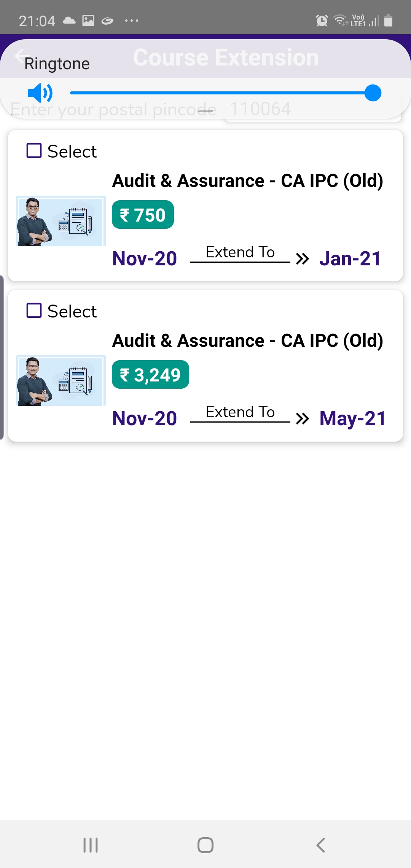411x868 pixels.
Task: Check Select box for ₹3,249 extension
Action: (x=34, y=310)
